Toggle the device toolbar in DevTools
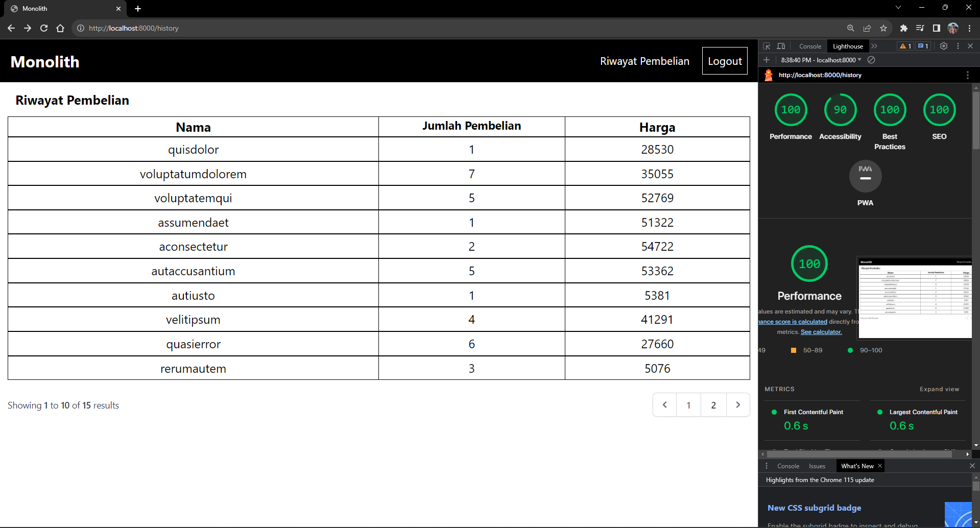Screen dimensions: 980x528 pyautogui.click(x=781, y=46)
